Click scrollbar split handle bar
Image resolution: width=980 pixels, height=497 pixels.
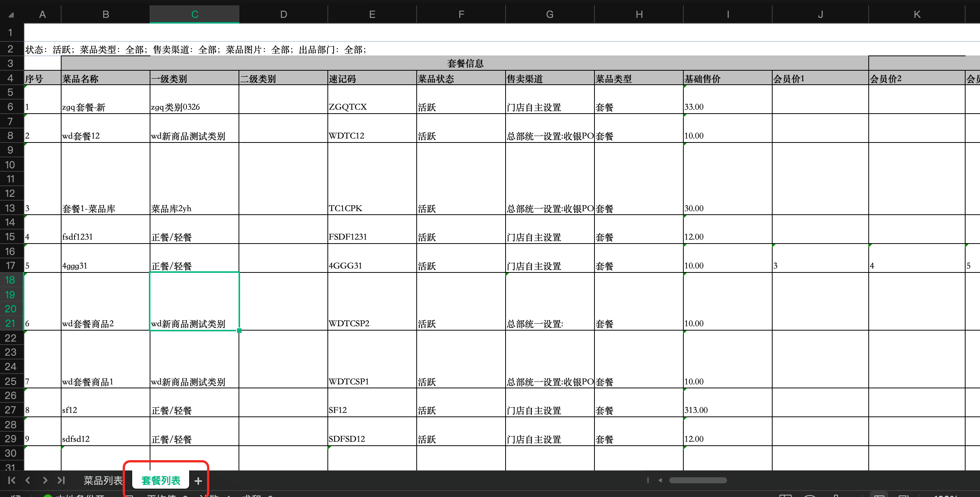pos(648,480)
